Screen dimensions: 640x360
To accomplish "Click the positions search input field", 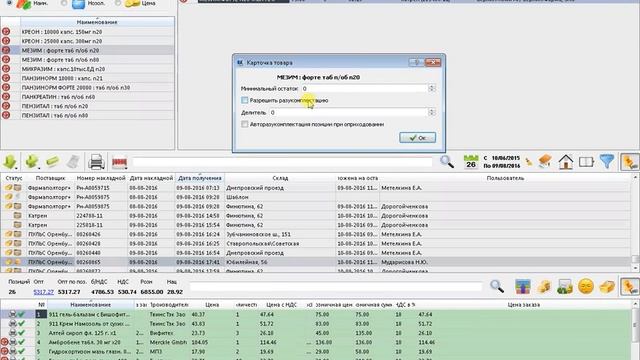I will pos(336,287).
